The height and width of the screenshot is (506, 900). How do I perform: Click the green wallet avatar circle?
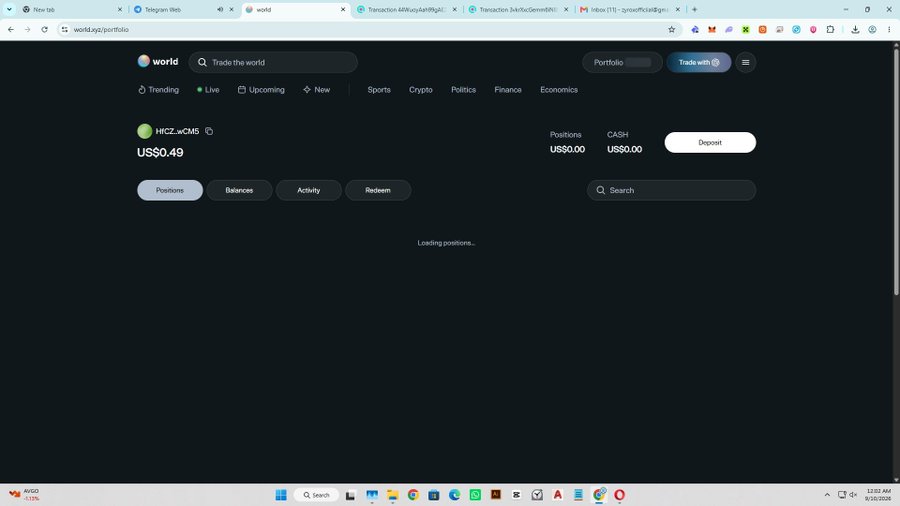(145, 131)
